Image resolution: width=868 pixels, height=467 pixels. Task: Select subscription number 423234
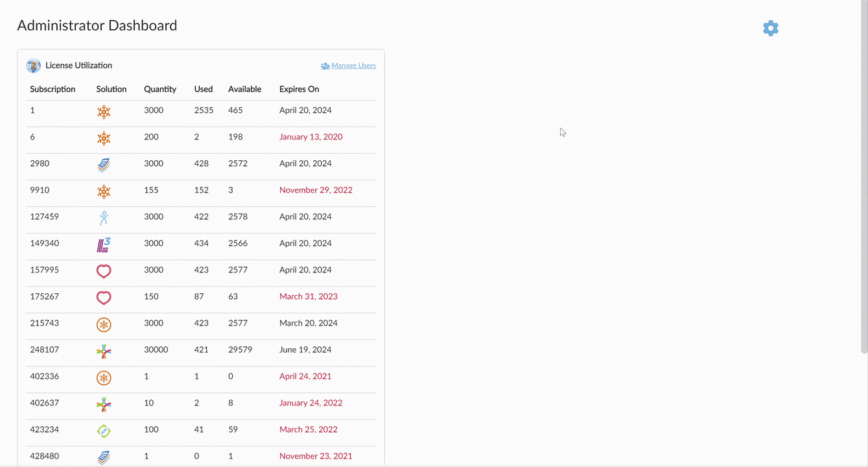(x=44, y=429)
